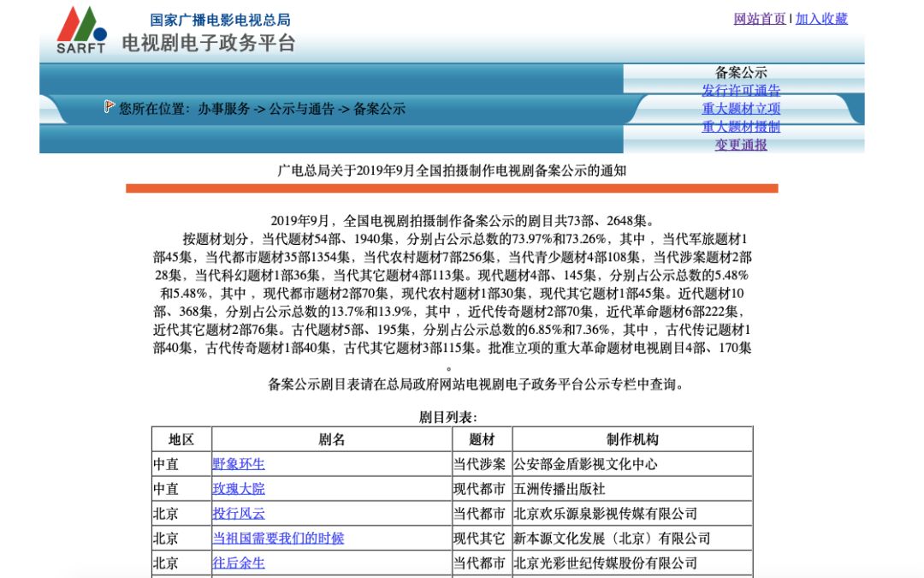Click the 中直 region cell for 玫瑰大院
The height and width of the screenshot is (578, 924).
(x=181, y=489)
